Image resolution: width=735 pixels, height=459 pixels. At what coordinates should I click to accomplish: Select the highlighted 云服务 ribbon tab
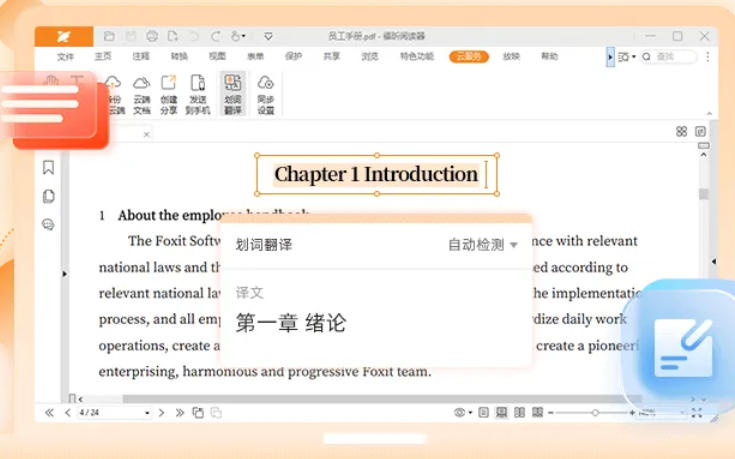tap(469, 56)
